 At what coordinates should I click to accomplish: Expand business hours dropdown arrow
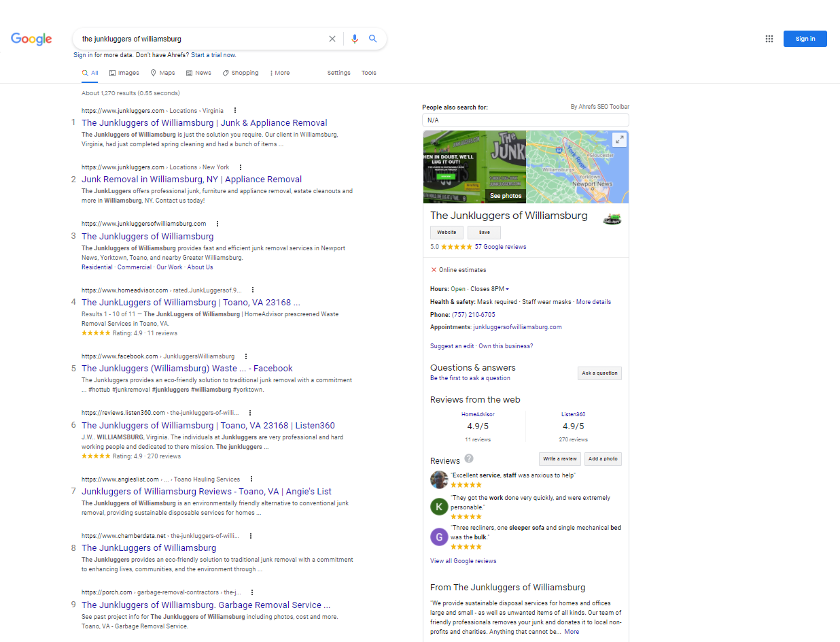point(507,290)
